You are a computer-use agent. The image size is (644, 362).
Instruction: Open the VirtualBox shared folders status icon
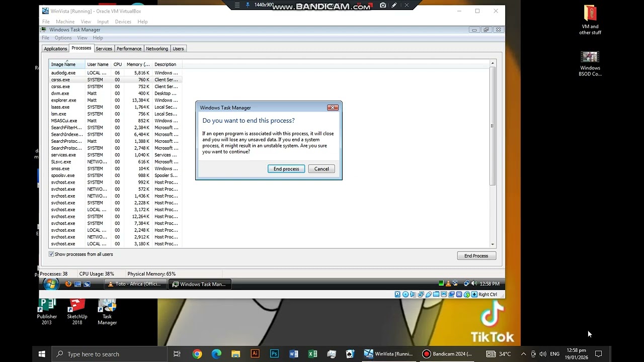point(436,295)
